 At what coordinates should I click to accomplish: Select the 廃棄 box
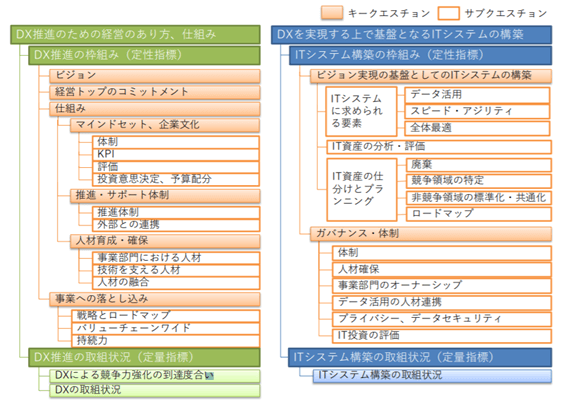pyautogui.click(x=479, y=165)
